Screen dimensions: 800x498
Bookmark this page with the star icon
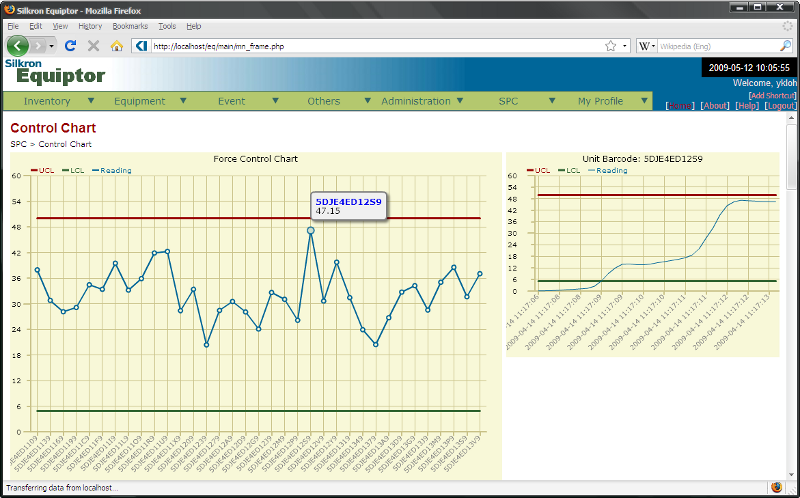[x=610, y=46]
